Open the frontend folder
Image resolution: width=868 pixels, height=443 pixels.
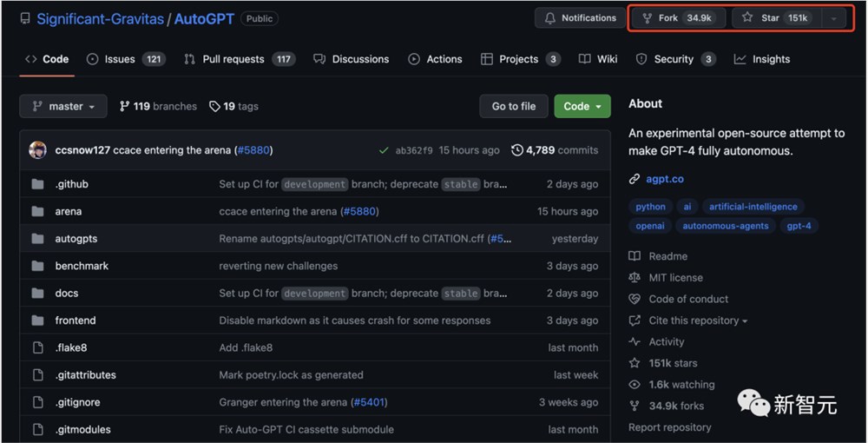[x=76, y=321]
